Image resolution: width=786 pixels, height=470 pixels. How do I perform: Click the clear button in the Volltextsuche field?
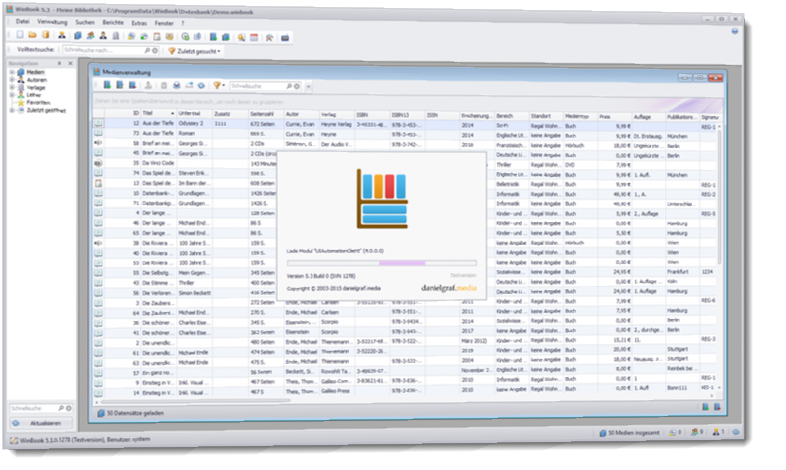tap(155, 51)
